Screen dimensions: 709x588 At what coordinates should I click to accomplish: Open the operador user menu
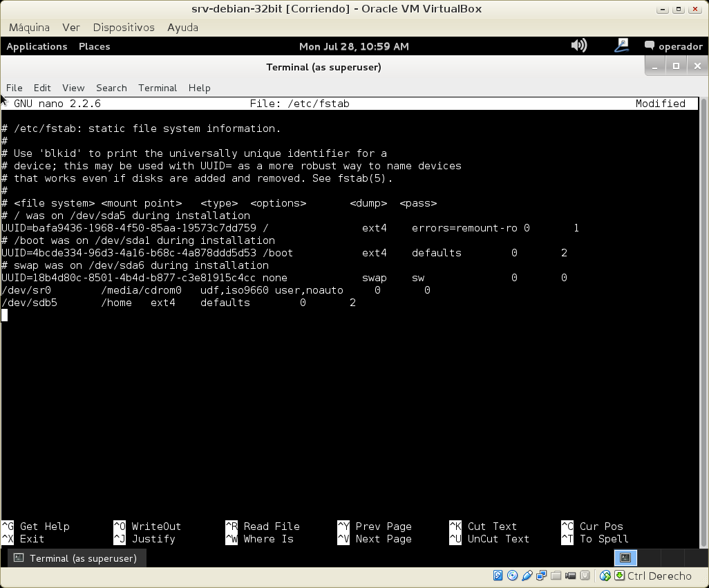673,46
